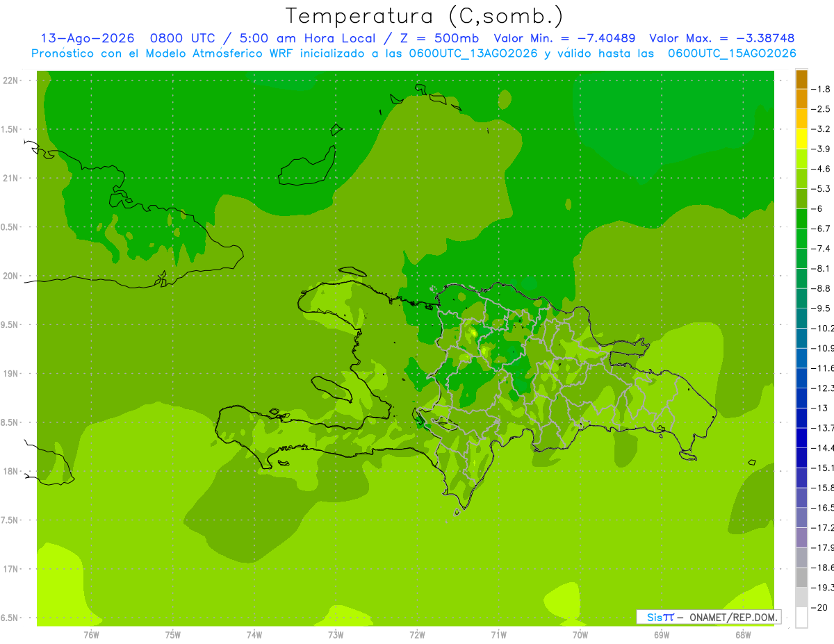Click the "-2.5" color bar label
This screenshot has height=644, width=834.
pos(821,109)
